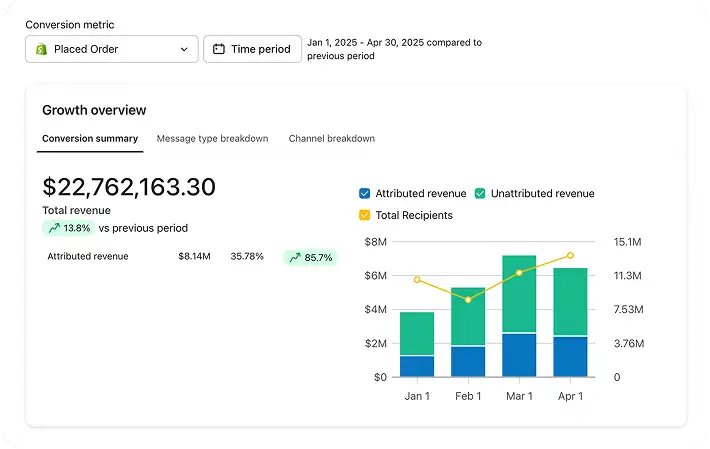Select the Conversion summary tab
Image resolution: width=710 pixels, height=449 pixels.
point(90,139)
